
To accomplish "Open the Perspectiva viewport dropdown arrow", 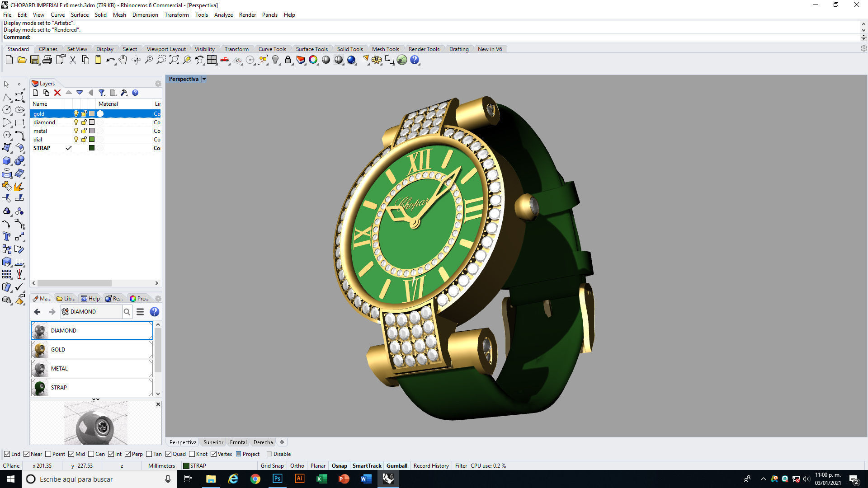I will click(204, 79).
